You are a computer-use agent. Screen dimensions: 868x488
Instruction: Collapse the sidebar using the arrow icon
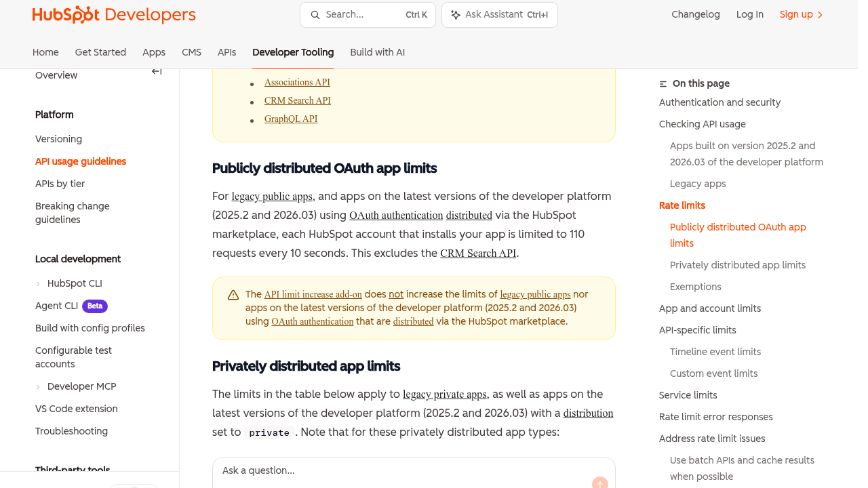pos(157,72)
